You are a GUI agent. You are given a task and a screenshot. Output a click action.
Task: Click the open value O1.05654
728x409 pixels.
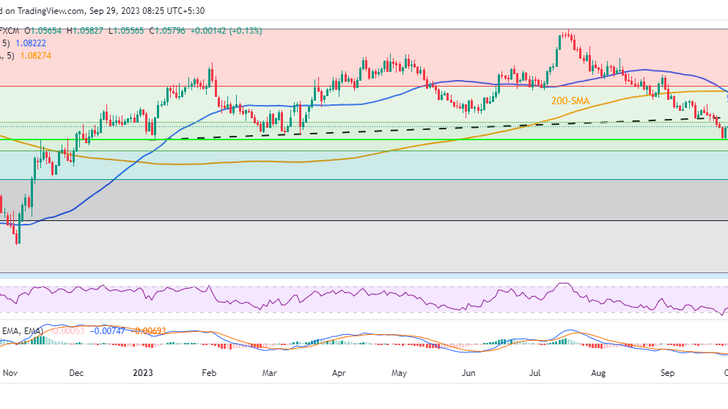[x=43, y=31]
